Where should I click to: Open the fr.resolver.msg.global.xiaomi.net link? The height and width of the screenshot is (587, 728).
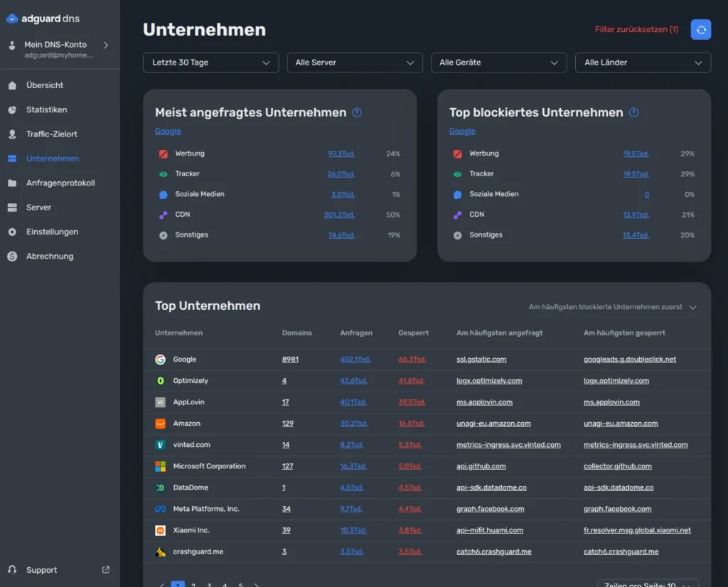click(x=637, y=530)
